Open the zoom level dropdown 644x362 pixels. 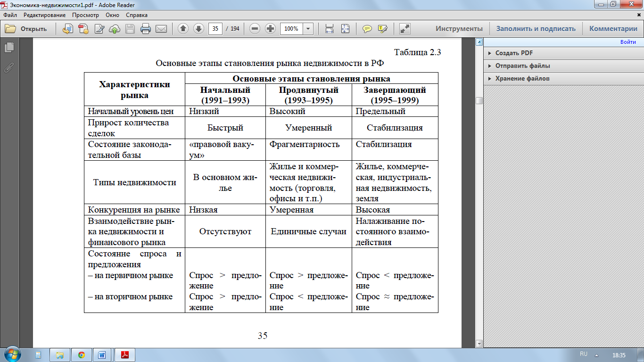pyautogui.click(x=308, y=29)
